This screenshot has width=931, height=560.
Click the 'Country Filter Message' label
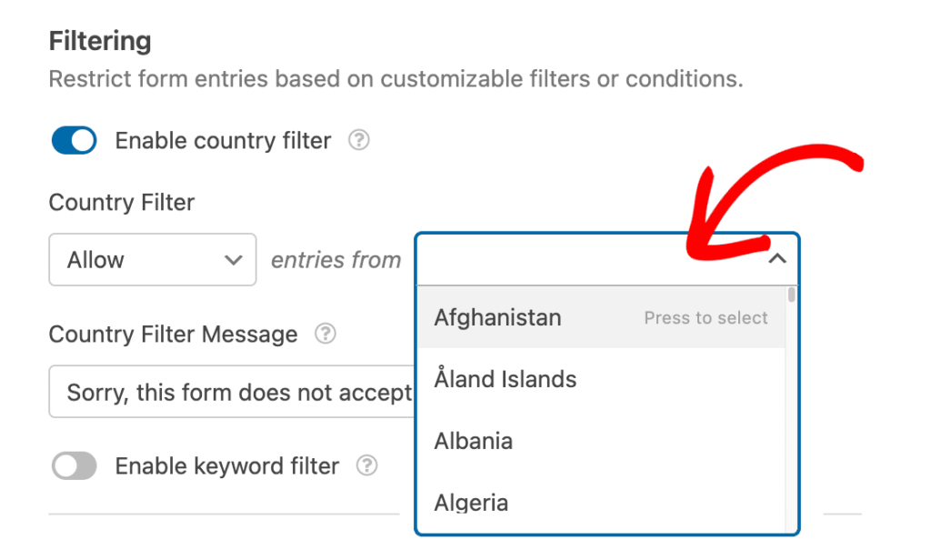pos(173,335)
